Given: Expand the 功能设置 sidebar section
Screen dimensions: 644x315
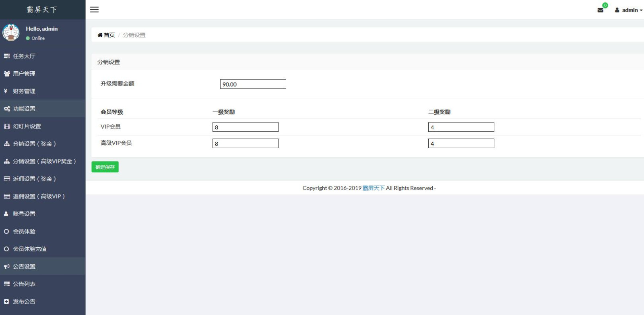Looking at the screenshot, I should (24, 109).
